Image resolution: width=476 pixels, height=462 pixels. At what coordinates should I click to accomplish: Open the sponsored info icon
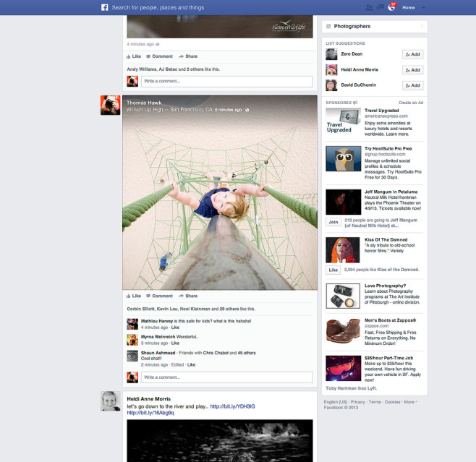[355, 103]
